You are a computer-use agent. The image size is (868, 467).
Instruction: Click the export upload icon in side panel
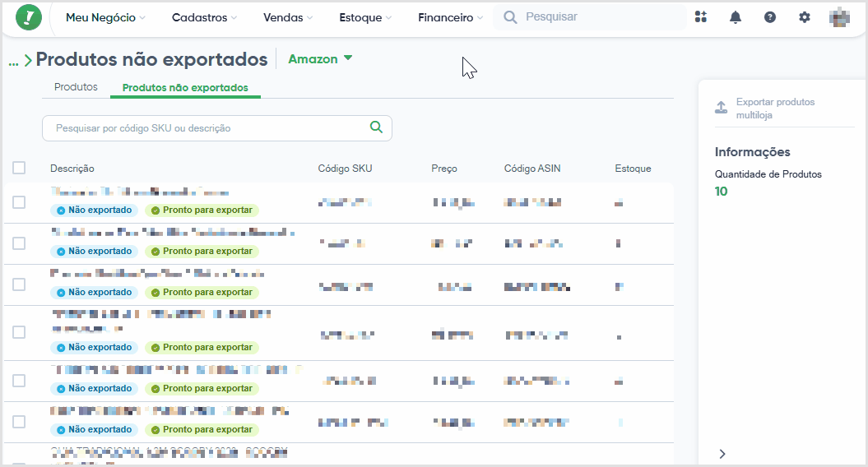(x=722, y=108)
